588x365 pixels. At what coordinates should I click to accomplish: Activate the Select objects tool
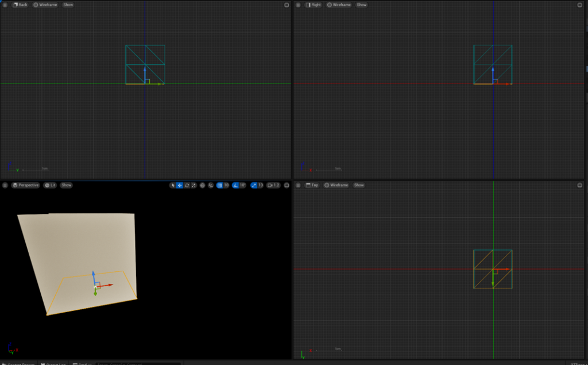click(172, 185)
